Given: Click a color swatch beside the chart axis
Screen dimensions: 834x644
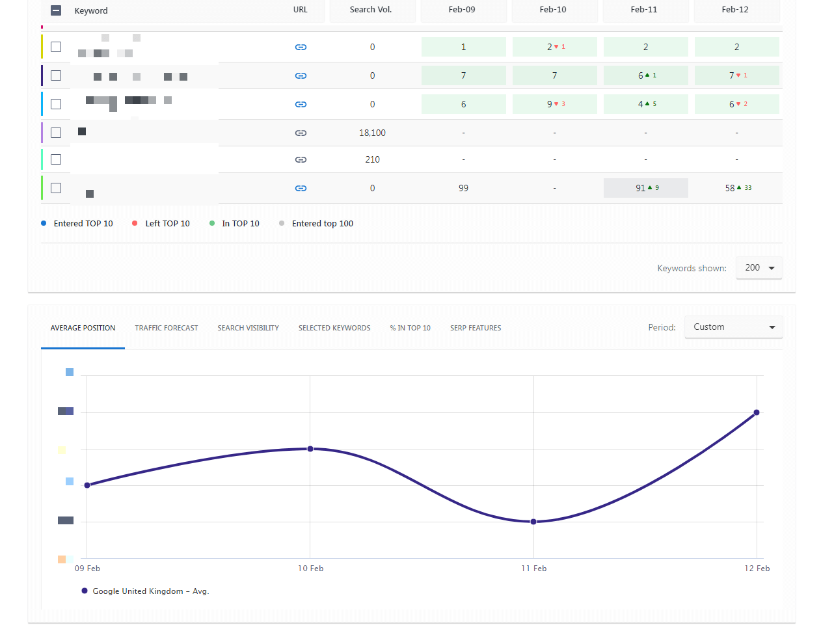Looking at the screenshot, I should (65, 410).
